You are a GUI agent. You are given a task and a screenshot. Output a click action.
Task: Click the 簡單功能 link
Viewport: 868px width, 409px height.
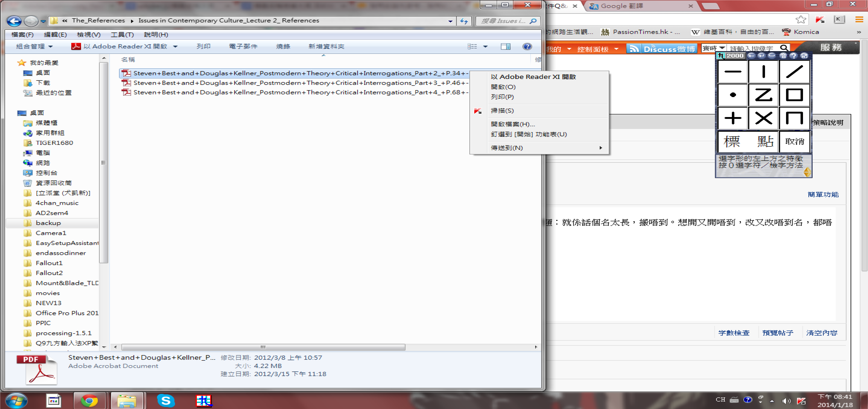(x=823, y=194)
